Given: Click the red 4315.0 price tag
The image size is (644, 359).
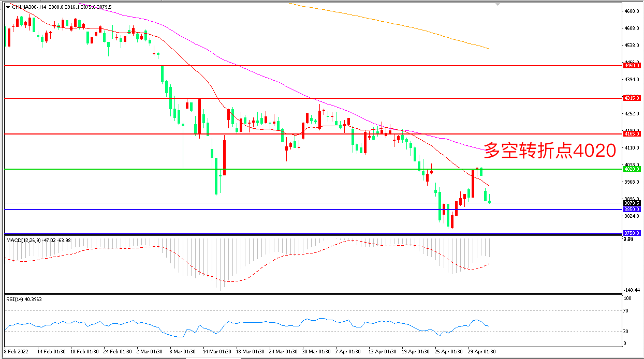Looking at the screenshot, I should 632,98.
